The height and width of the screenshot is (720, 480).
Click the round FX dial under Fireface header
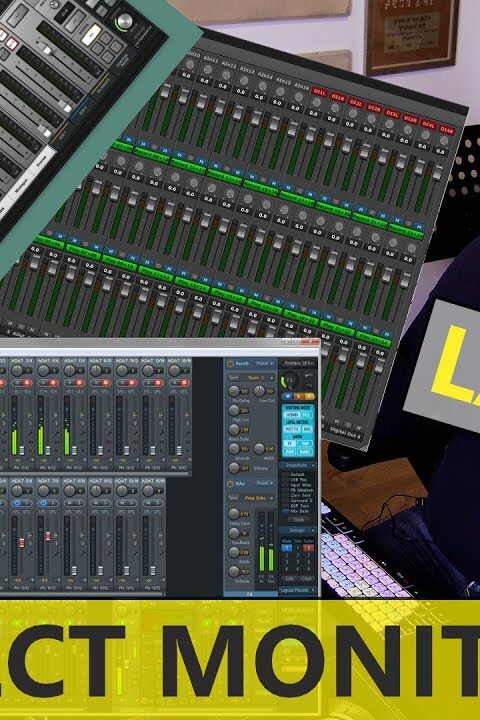pyautogui.click(x=290, y=380)
